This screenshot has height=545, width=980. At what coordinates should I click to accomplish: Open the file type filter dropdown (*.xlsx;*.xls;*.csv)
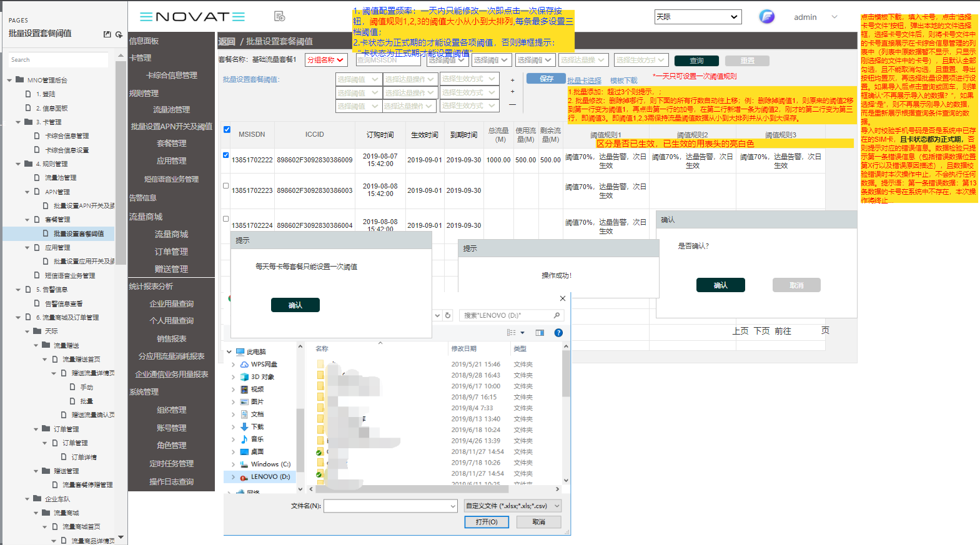[x=513, y=506]
